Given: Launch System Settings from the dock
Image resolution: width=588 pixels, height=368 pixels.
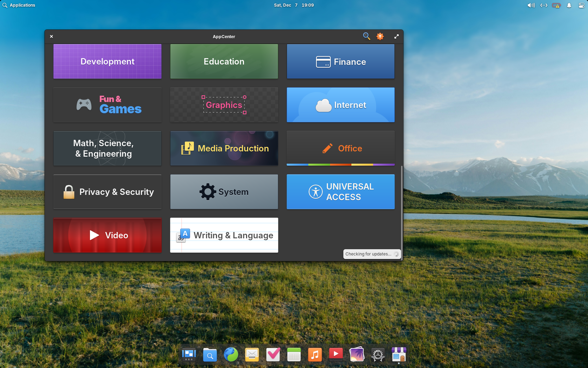Looking at the screenshot, I should [378, 355].
